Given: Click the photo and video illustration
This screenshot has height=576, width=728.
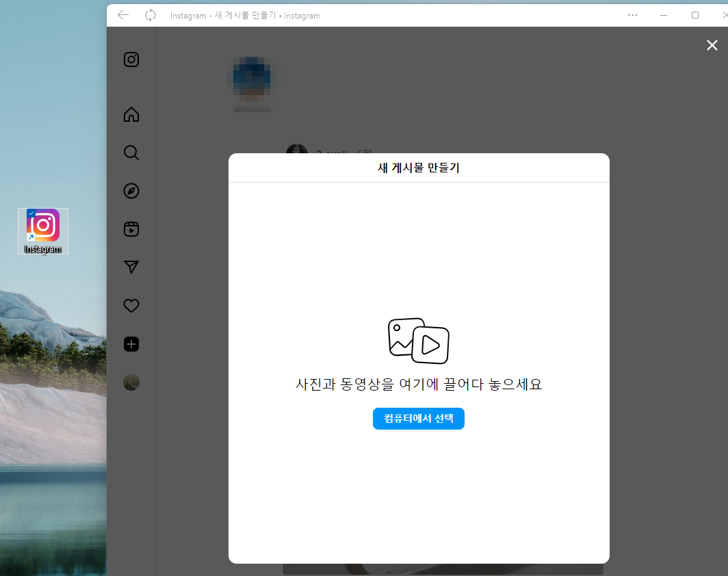Looking at the screenshot, I should pyautogui.click(x=418, y=340).
